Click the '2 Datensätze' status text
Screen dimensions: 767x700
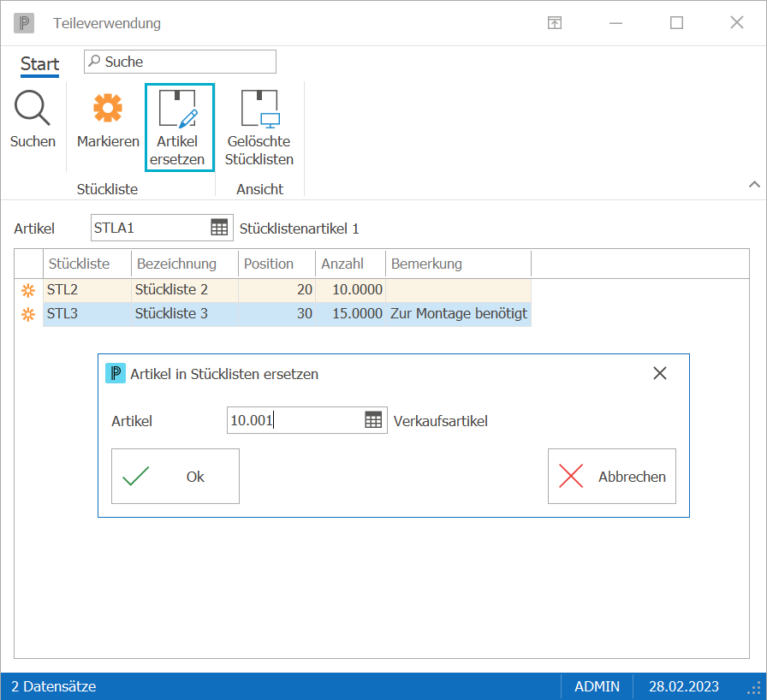click(53, 687)
